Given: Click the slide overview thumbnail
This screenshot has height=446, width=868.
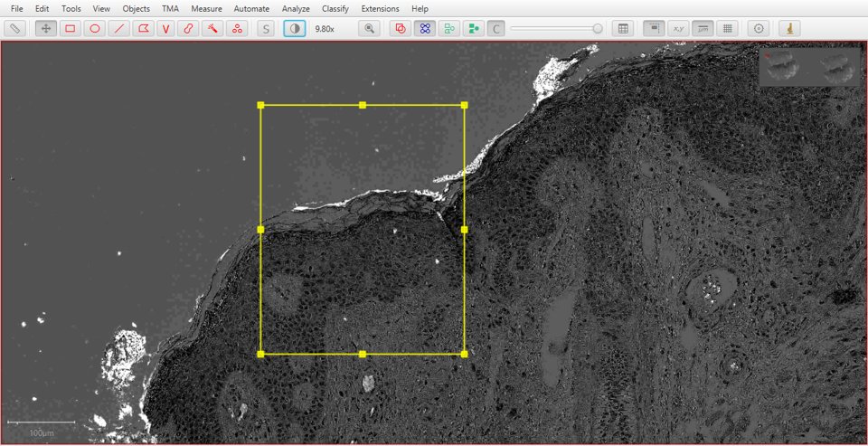Looking at the screenshot, I should tap(809, 66).
